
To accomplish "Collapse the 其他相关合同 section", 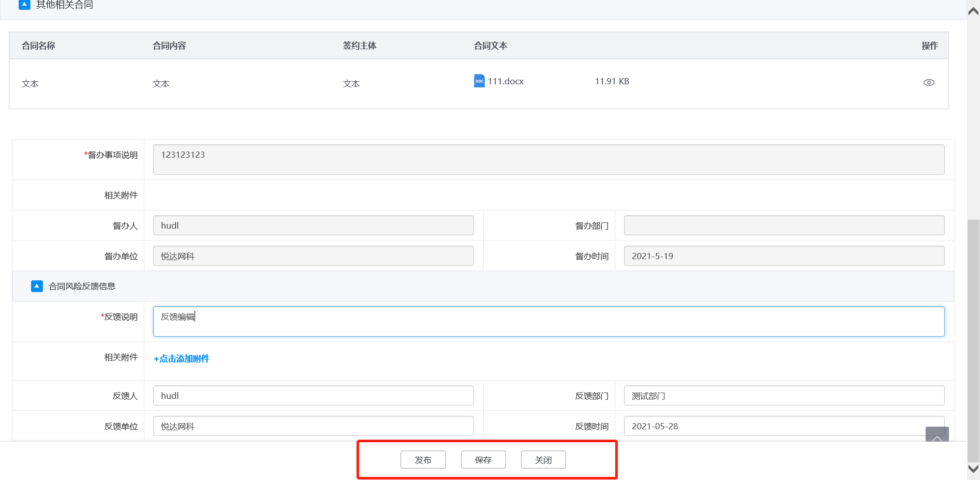I will click(x=24, y=5).
